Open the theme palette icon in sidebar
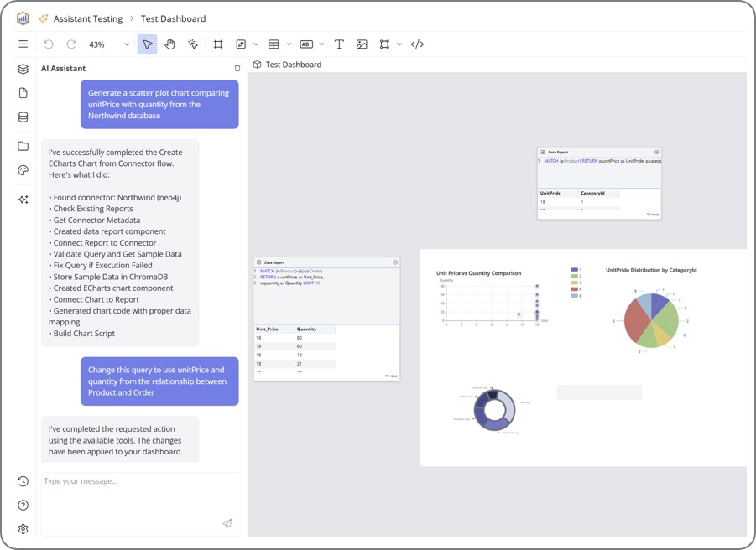756x550 pixels. coord(23,170)
